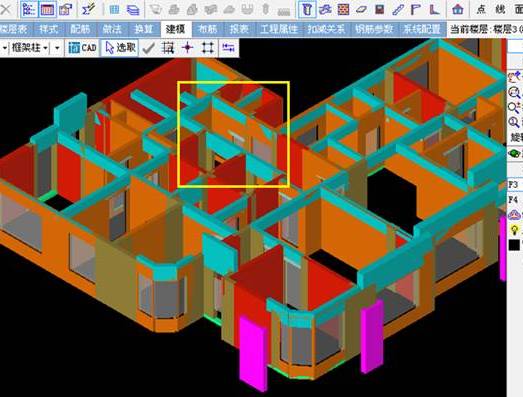The width and height of the screenshot is (523, 397).
Task: Toggle the table view panel button
Action: pos(47,10)
